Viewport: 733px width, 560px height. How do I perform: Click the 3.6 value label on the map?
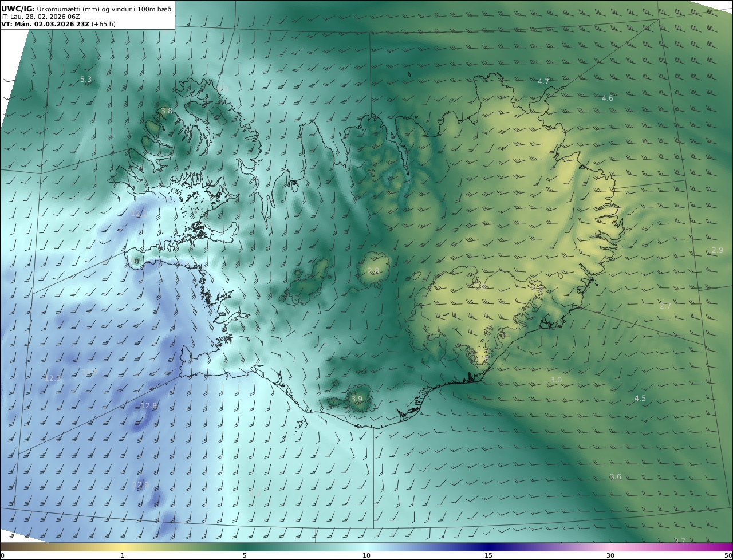[616, 477]
